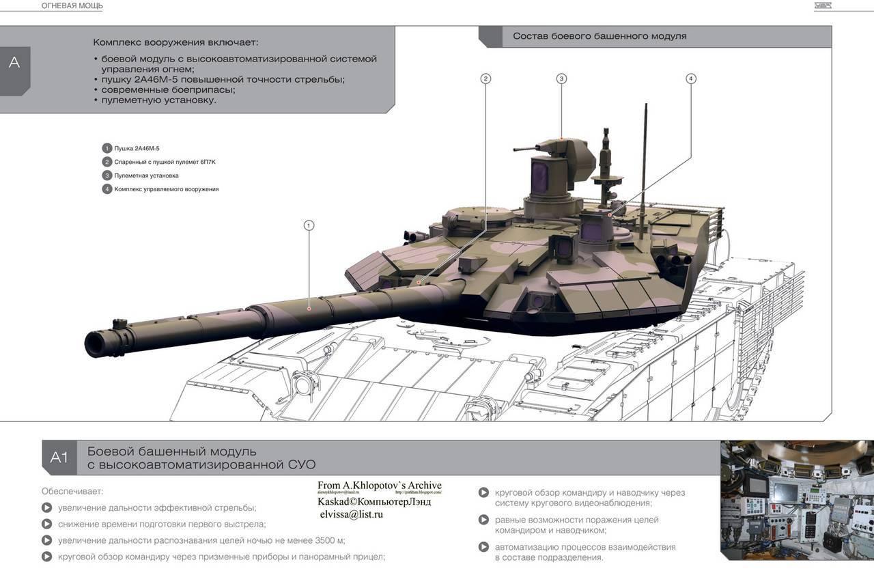874x588 pixels.
Task: Click the heading 'Боевой башенный модуль'
Action: point(171,451)
